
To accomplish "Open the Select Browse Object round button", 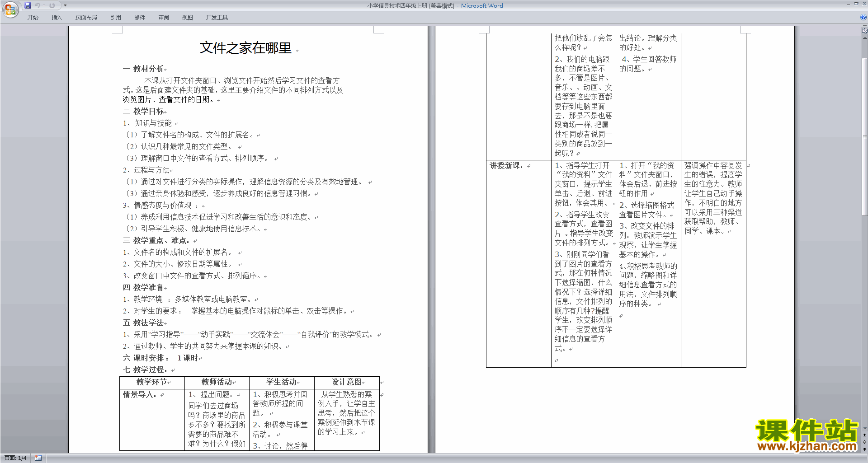I will pyautogui.click(x=864, y=442).
